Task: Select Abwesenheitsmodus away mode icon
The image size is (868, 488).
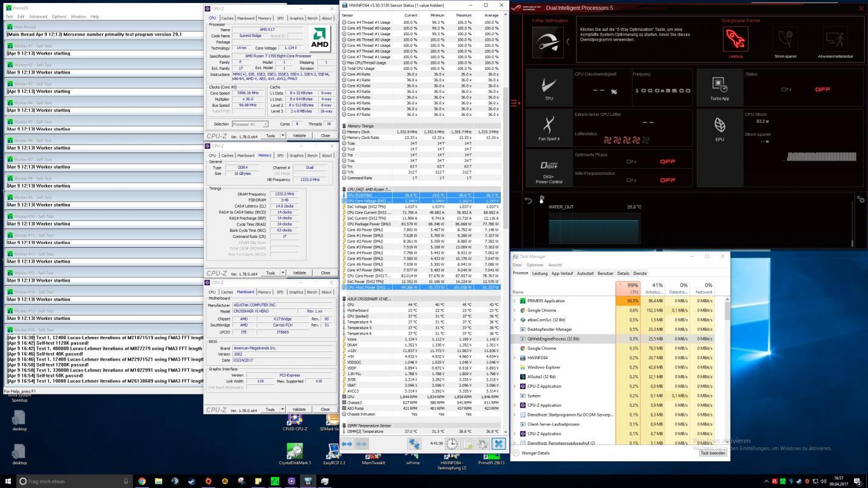Action: [x=835, y=40]
